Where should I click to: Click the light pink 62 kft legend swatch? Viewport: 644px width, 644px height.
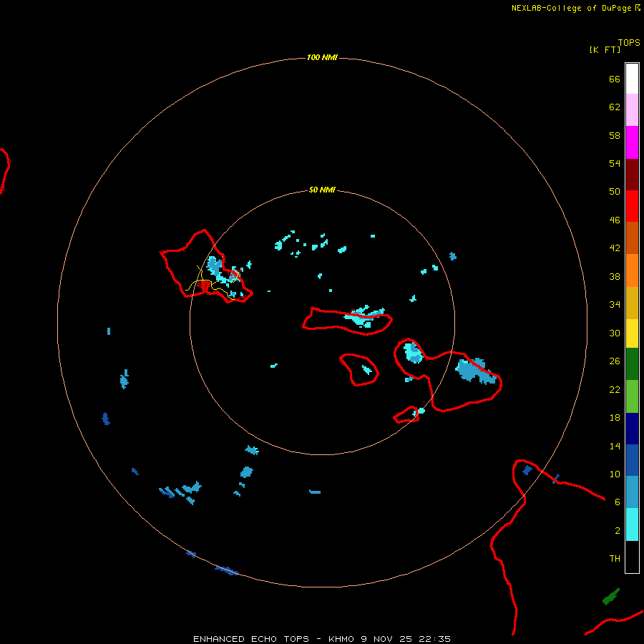click(632, 110)
